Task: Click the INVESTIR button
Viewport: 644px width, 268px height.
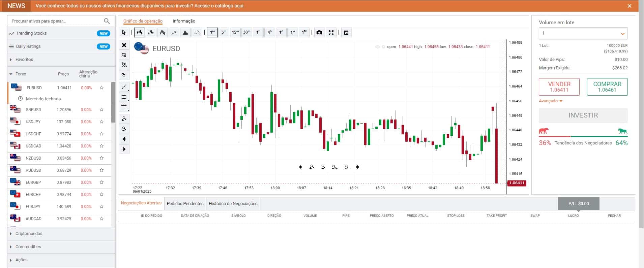Action: point(583,115)
